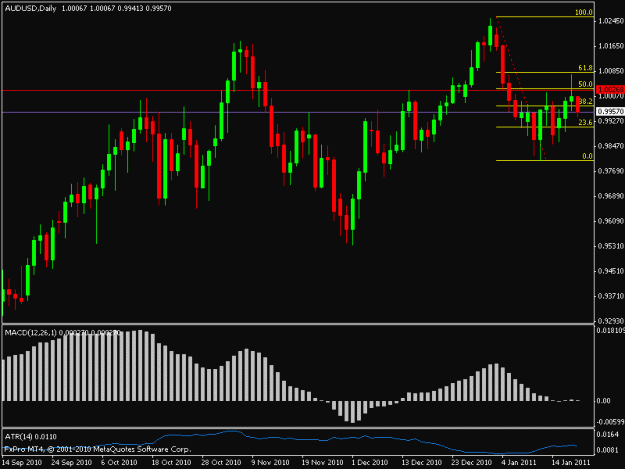Click the 0.98470 price scale value
Screen dimensions: 625x469
coord(611,146)
